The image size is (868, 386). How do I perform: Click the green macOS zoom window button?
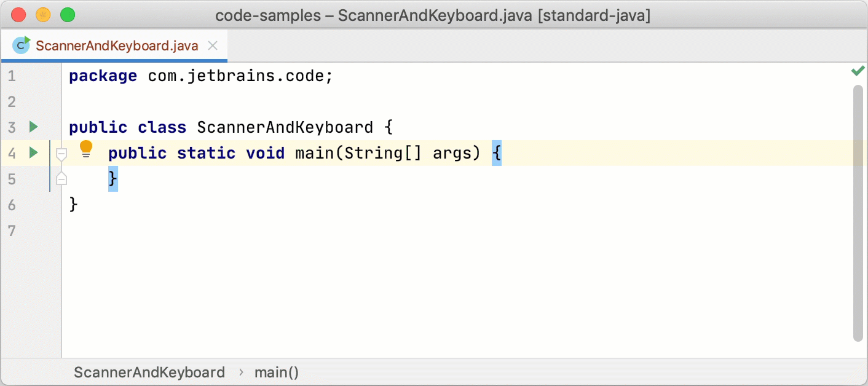[x=68, y=15]
